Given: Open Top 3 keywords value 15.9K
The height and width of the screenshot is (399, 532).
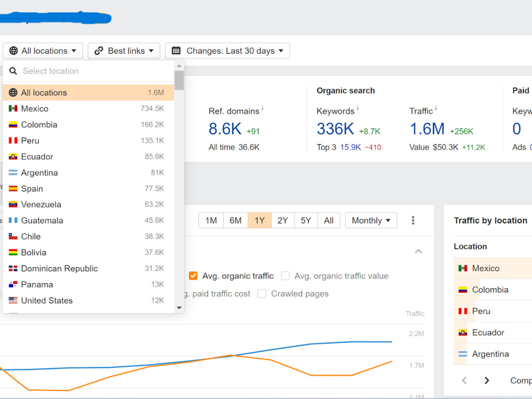Looking at the screenshot, I should pos(351,147).
